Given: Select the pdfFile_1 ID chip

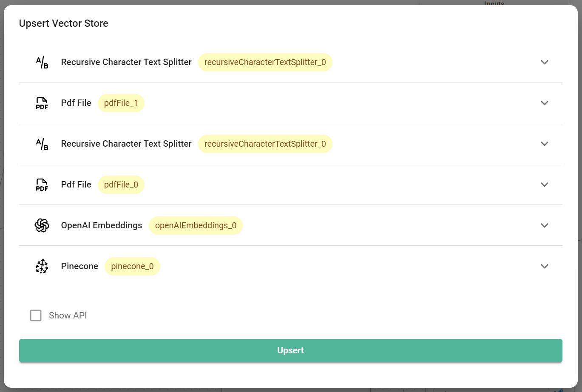Looking at the screenshot, I should [121, 103].
